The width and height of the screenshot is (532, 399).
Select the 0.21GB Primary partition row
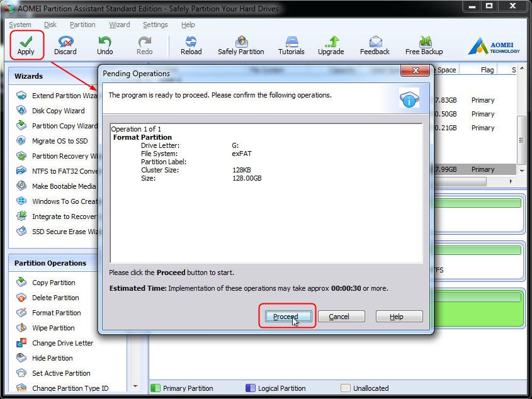pyautogui.click(x=475, y=128)
